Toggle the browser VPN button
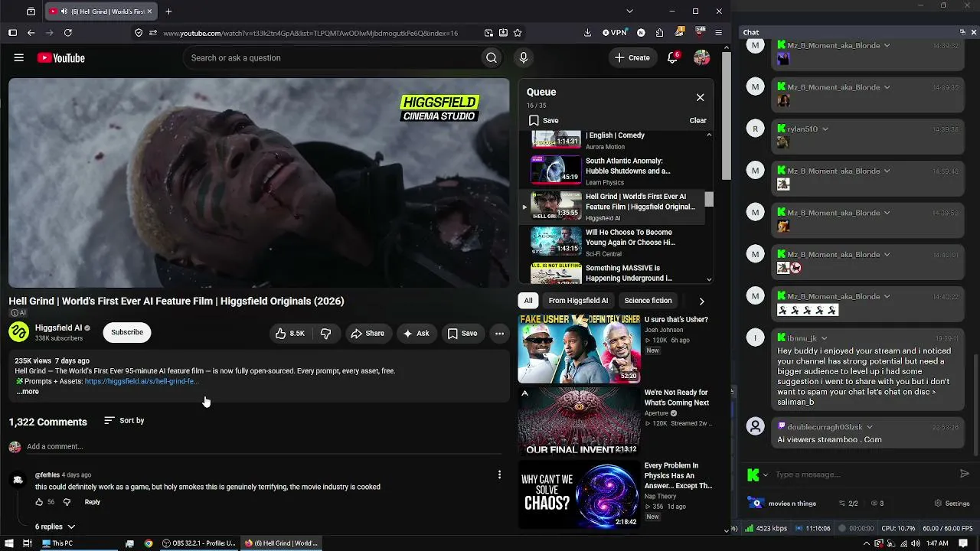The width and height of the screenshot is (980, 551). pyautogui.click(x=615, y=33)
